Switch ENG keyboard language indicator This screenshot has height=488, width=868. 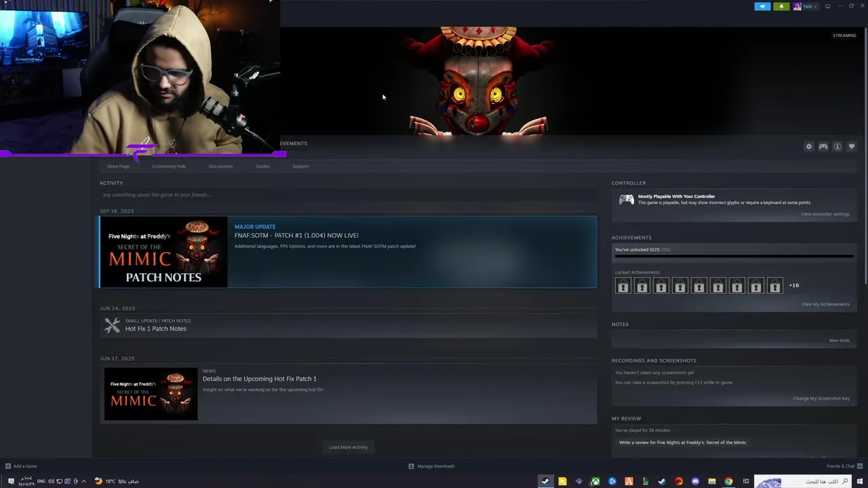click(x=41, y=481)
